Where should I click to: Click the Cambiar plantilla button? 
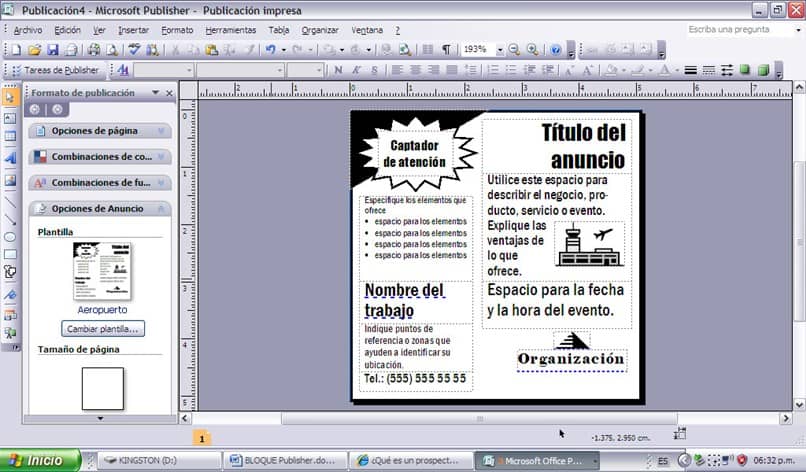[103, 329]
